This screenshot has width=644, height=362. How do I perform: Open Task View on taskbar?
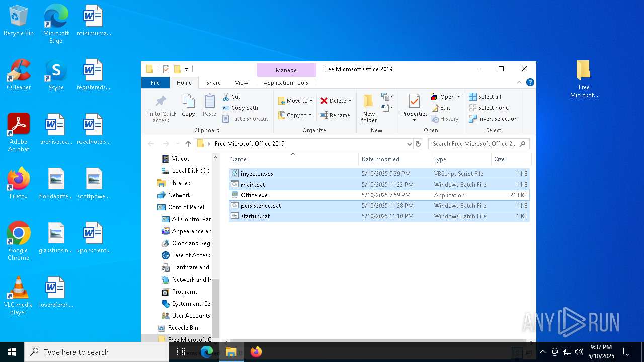click(181, 352)
